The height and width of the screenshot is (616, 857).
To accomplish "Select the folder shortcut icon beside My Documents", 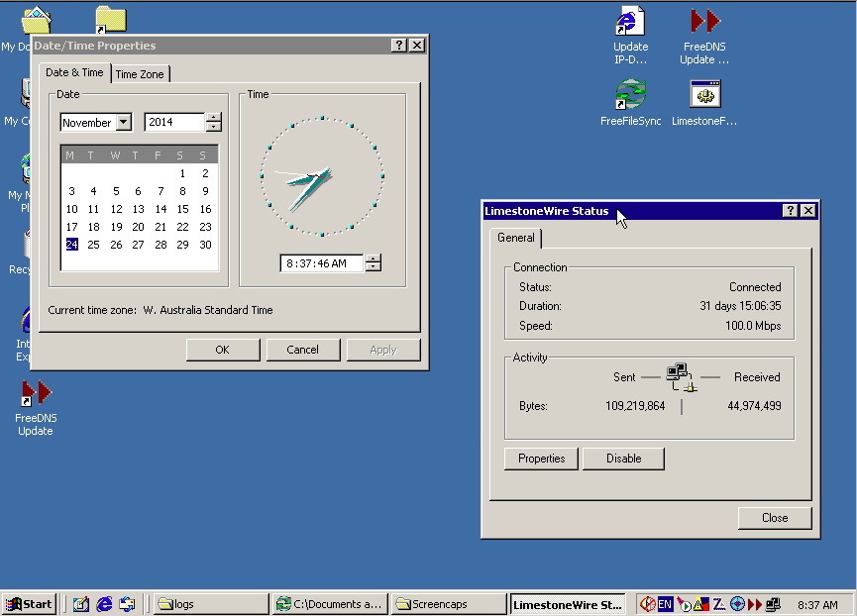I will [111, 20].
